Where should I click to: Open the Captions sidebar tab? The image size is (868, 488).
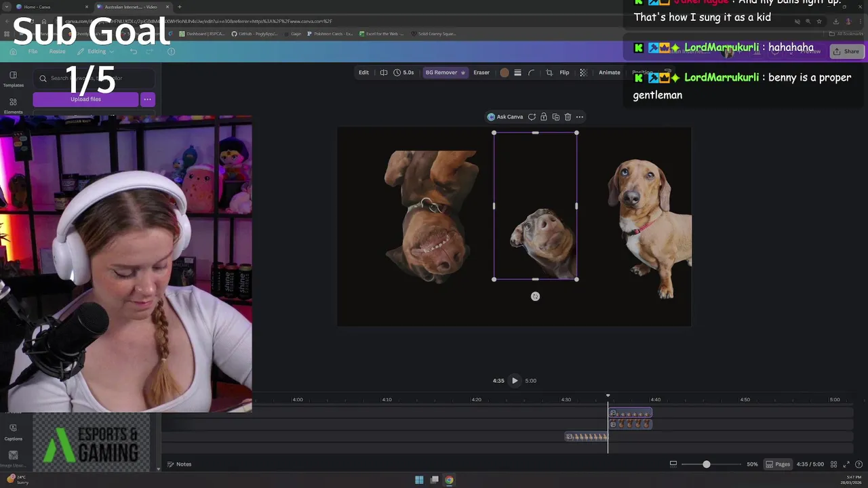click(13, 432)
